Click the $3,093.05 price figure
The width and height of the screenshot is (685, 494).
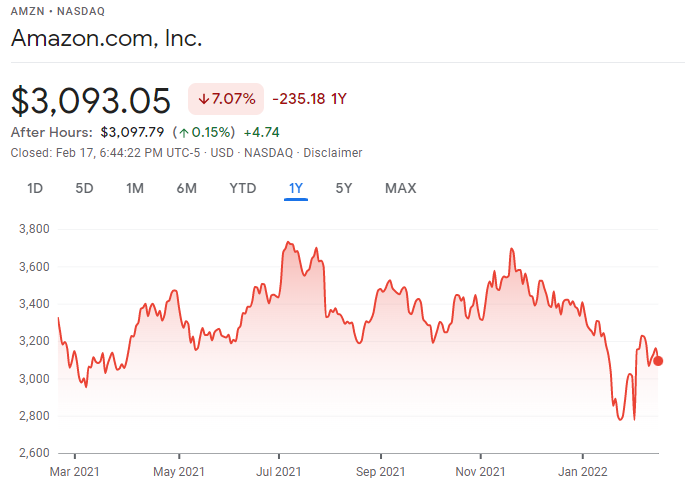(x=90, y=101)
